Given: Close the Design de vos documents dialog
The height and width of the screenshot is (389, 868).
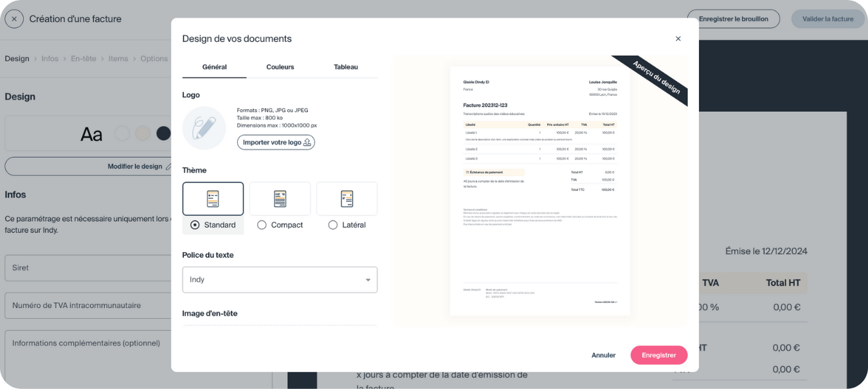Looking at the screenshot, I should tap(678, 39).
